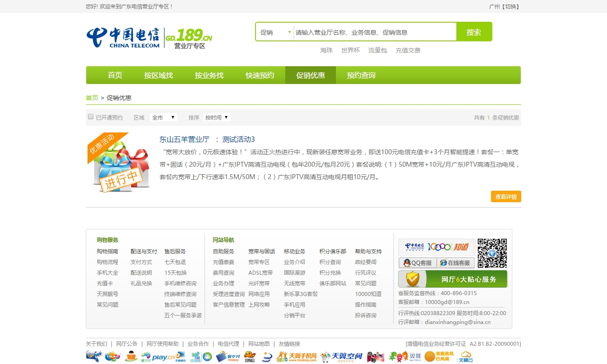Image resolution: width=607 pixels, height=364 pixels.
Task: Open 支付方式 footer link
Action: [x=141, y=262]
